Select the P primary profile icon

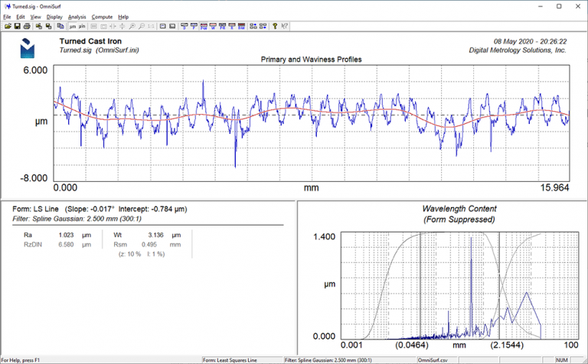coord(194,26)
